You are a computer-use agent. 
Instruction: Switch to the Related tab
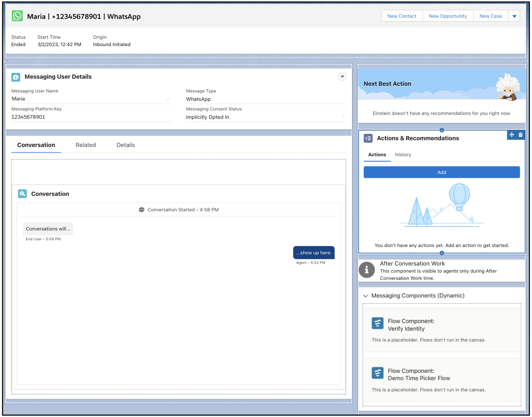click(86, 145)
